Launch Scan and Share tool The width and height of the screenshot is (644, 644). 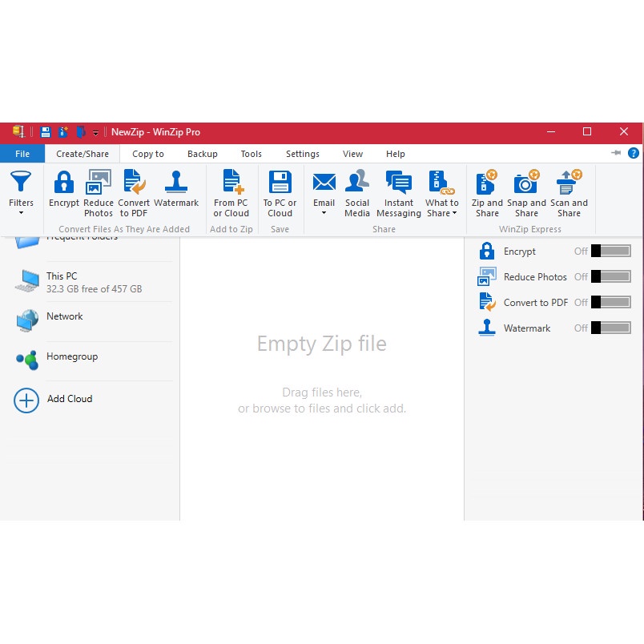569,193
